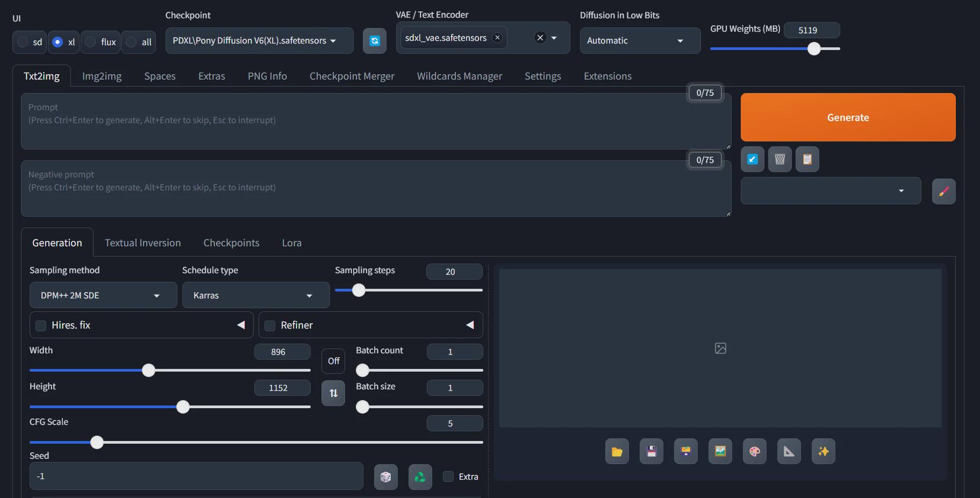Randomize seed with the dice icon
This screenshot has height=498, width=980.
click(x=386, y=477)
